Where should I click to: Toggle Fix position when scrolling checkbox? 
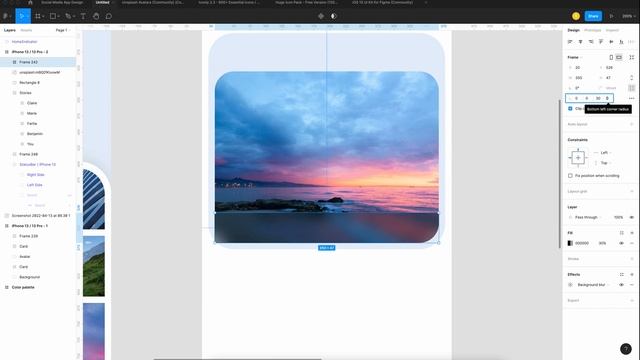tap(570, 176)
